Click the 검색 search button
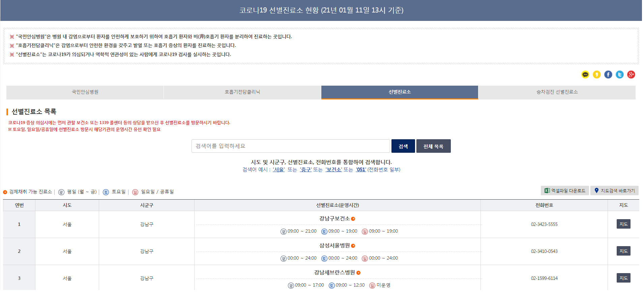Viewport: 644px width, 292px height. pos(403,146)
